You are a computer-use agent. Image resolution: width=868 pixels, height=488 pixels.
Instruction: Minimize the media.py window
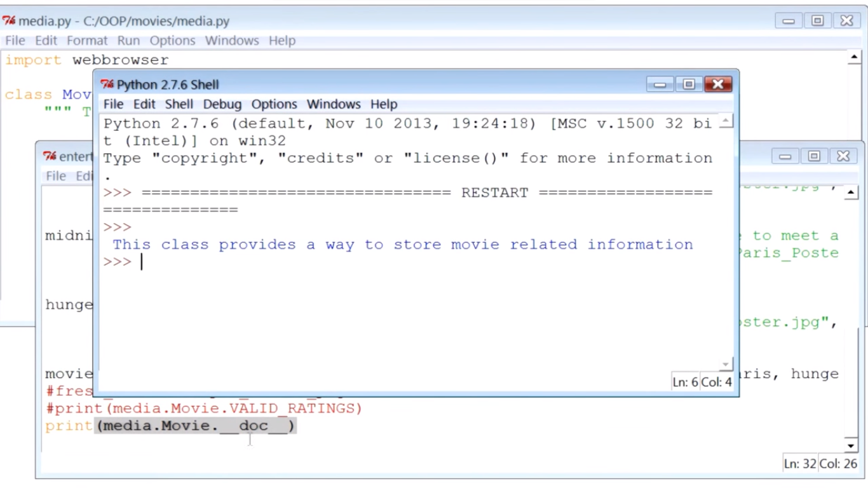coord(789,21)
